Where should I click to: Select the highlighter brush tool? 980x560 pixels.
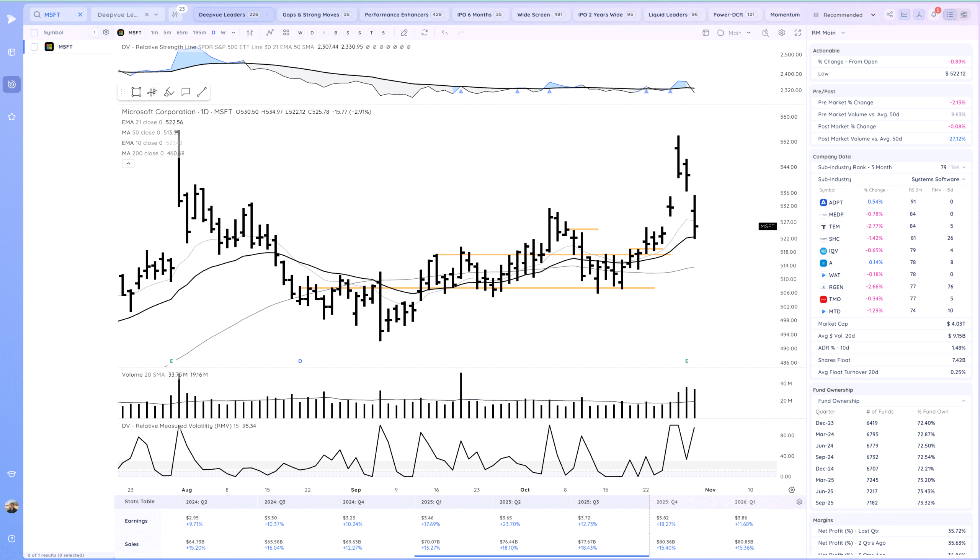(x=169, y=92)
